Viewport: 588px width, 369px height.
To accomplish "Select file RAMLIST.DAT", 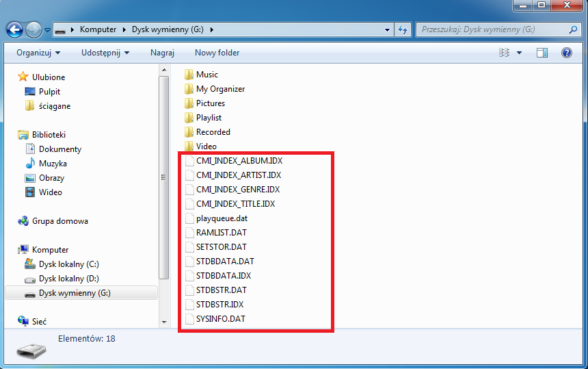I will tap(222, 232).
